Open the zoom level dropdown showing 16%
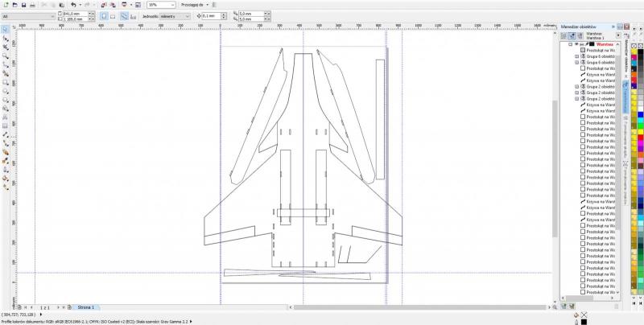The image size is (644, 325). (x=172, y=5)
